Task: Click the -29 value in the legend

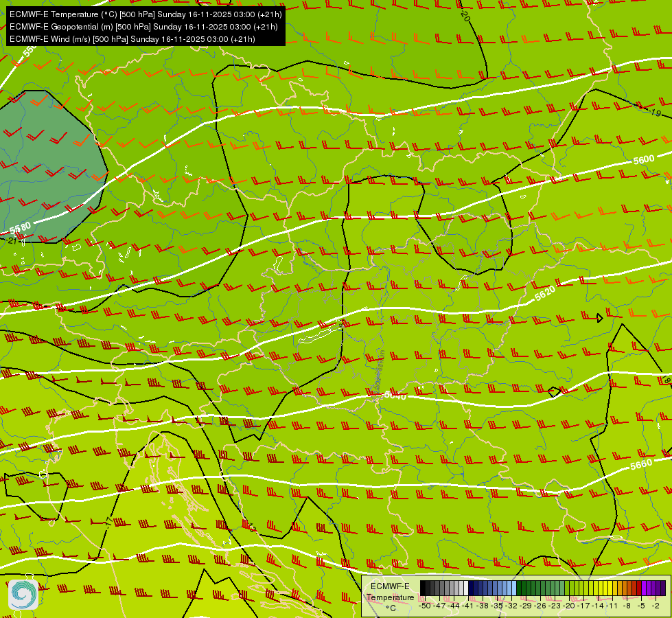Action: click(526, 606)
